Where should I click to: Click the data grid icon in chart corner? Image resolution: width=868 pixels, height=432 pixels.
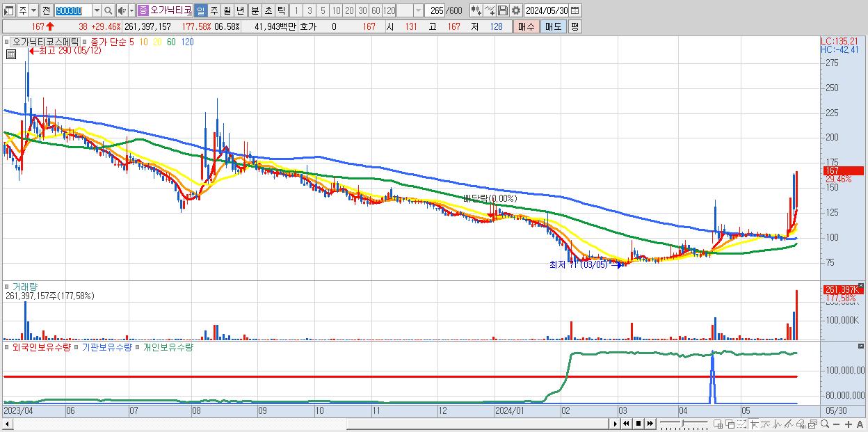10,54
